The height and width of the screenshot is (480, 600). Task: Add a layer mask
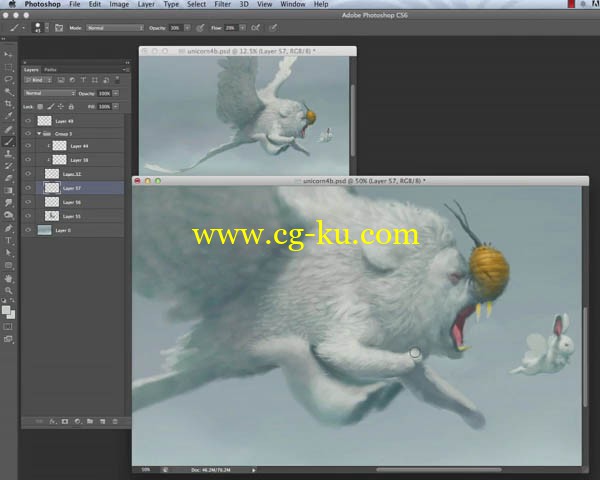point(65,421)
